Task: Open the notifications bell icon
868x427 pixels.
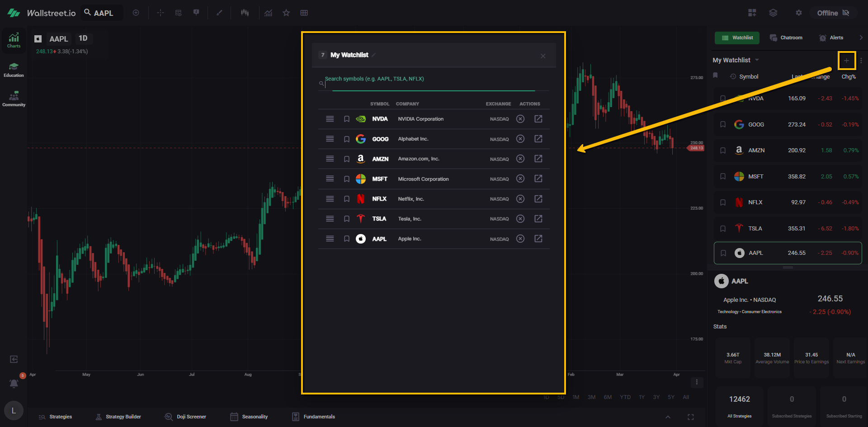Action: point(14,383)
